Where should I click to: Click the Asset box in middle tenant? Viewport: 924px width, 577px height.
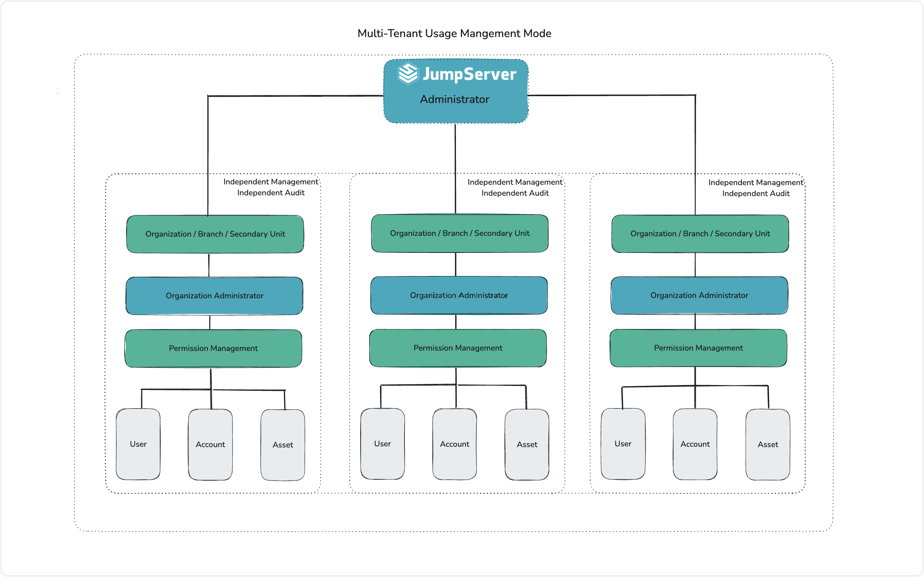coord(527,444)
